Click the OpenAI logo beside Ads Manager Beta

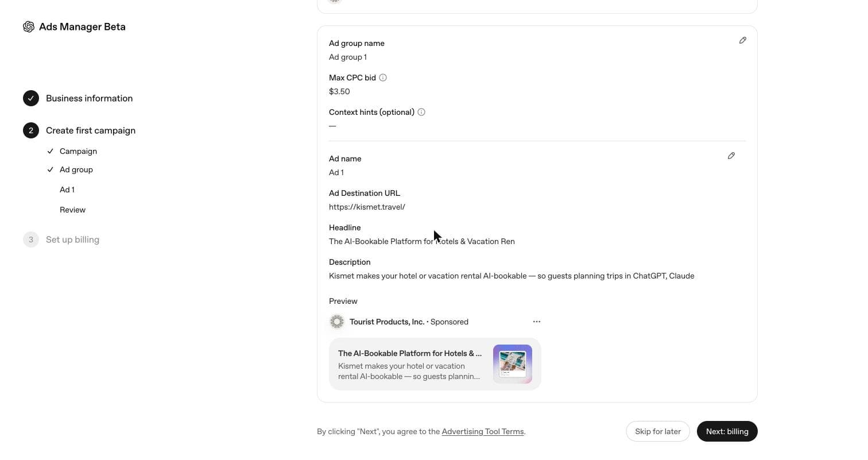pyautogui.click(x=29, y=27)
